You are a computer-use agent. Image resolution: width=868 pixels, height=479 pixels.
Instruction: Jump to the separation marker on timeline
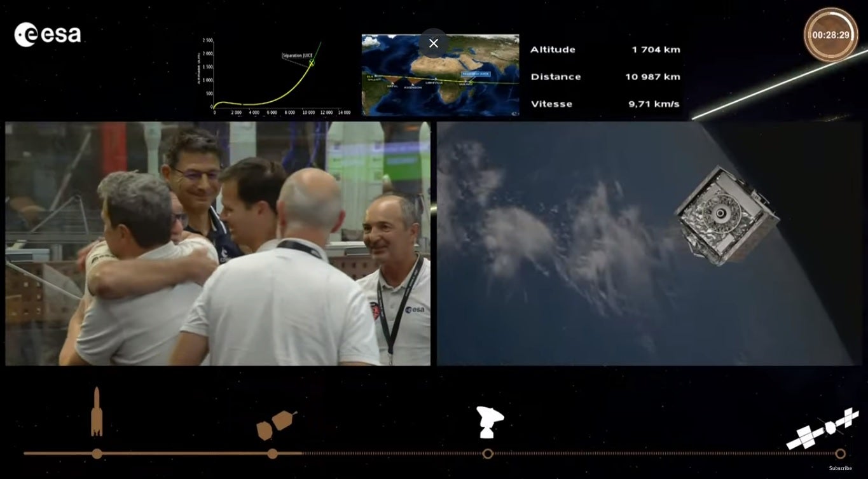(x=273, y=454)
